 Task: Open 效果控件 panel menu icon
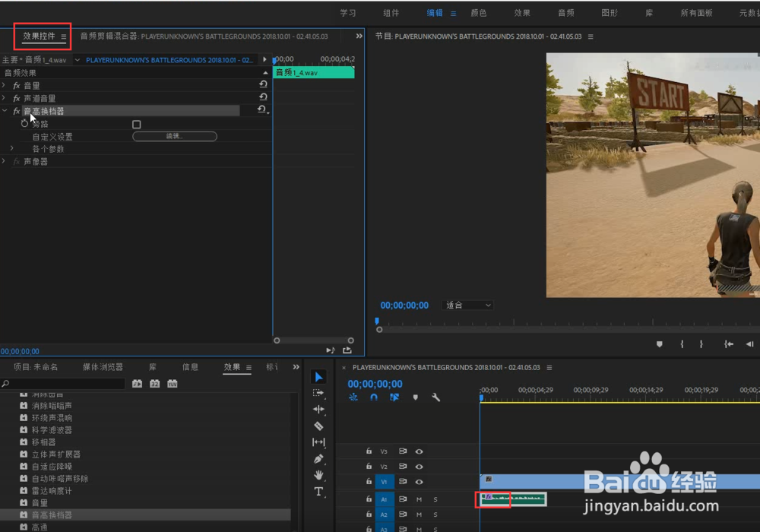tap(64, 36)
